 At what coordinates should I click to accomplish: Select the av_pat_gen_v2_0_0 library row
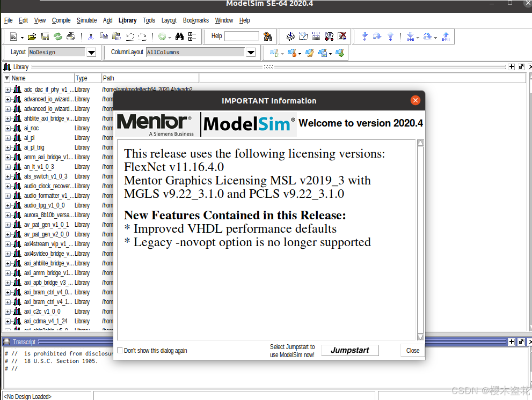(57, 234)
